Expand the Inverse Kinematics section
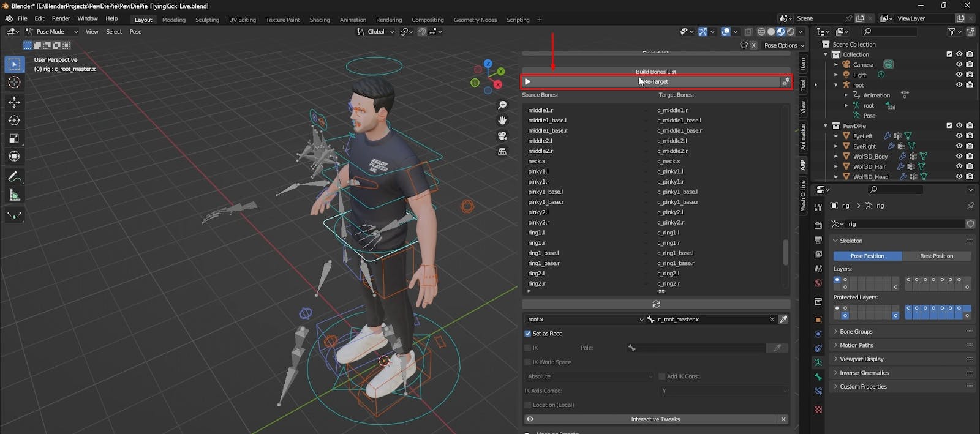Viewport: 980px width, 434px height. 864,373
